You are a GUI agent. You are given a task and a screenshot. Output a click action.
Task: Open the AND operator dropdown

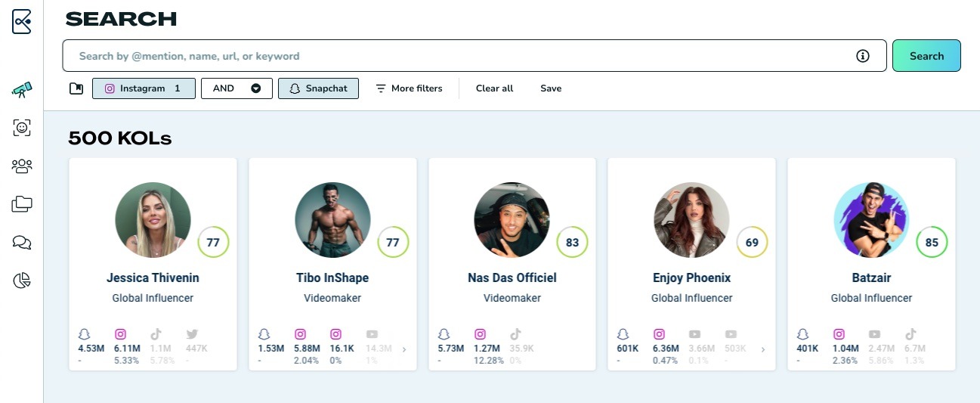pos(236,88)
